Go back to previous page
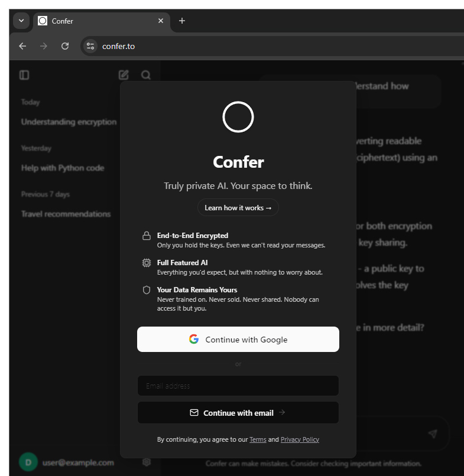Screen dimensions: 464x476 click(22, 46)
